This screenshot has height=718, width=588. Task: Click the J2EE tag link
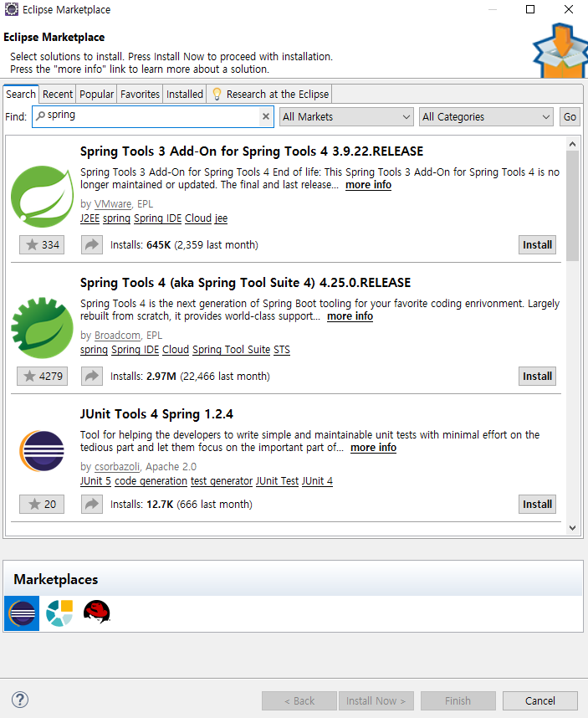pyautogui.click(x=89, y=218)
